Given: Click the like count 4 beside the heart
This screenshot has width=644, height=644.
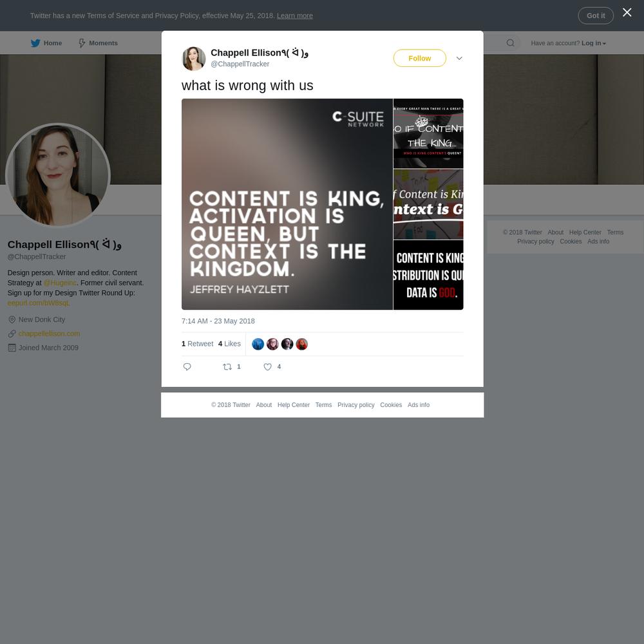Looking at the screenshot, I should click(279, 367).
